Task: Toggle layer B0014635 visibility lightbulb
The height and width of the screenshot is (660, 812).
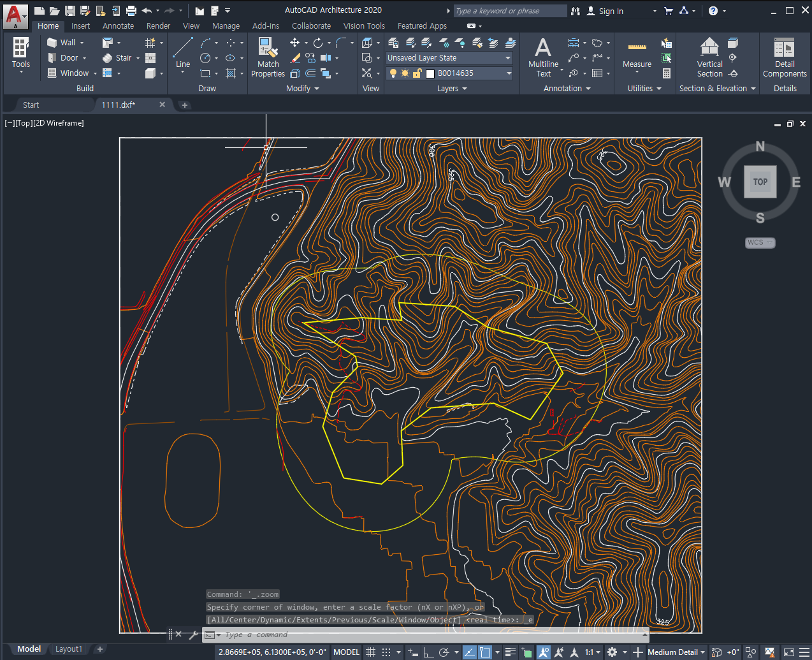Action: (393, 73)
